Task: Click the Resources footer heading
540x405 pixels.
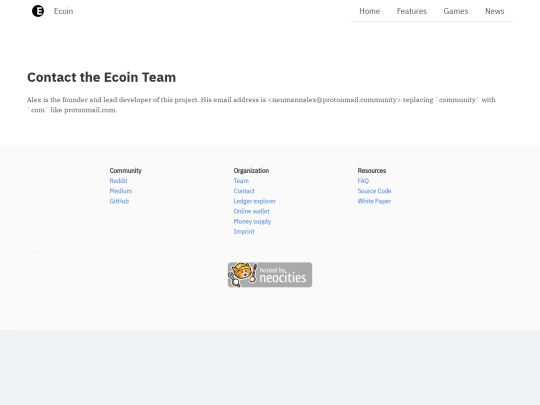Action: tap(372, 170)
